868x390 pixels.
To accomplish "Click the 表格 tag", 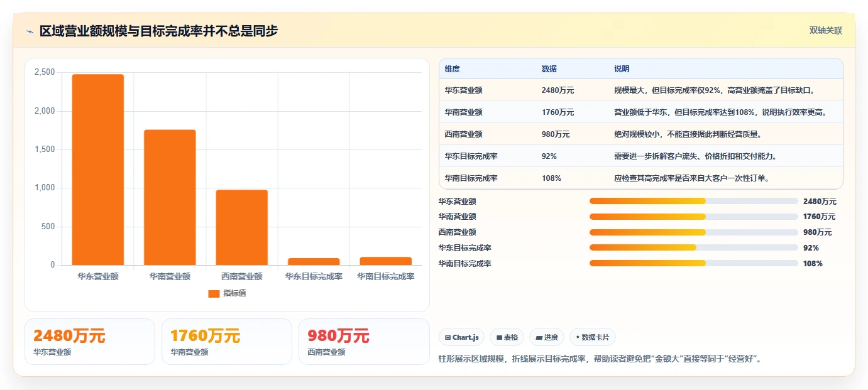I will click(507, 337).
